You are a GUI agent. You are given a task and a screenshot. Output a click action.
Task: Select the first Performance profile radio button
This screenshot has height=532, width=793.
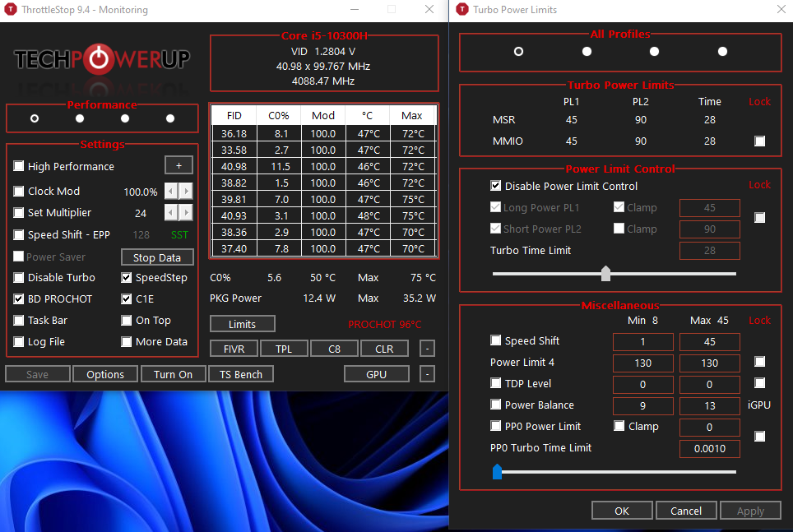click(35, 118)
